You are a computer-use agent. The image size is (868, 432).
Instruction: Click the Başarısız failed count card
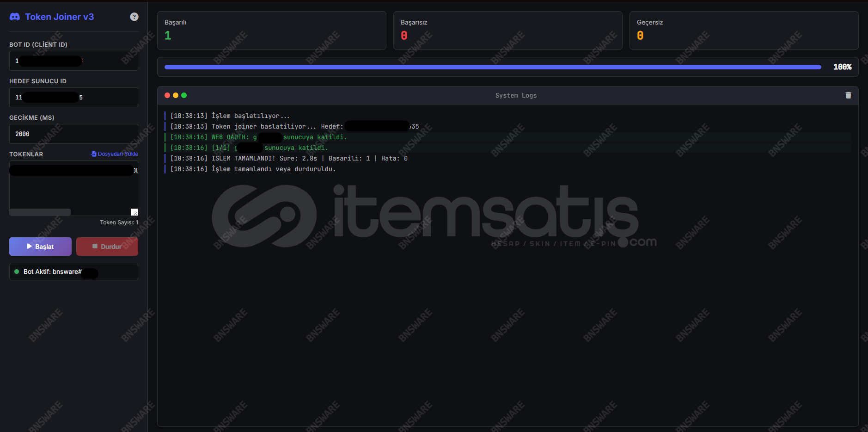pos(508,31)
